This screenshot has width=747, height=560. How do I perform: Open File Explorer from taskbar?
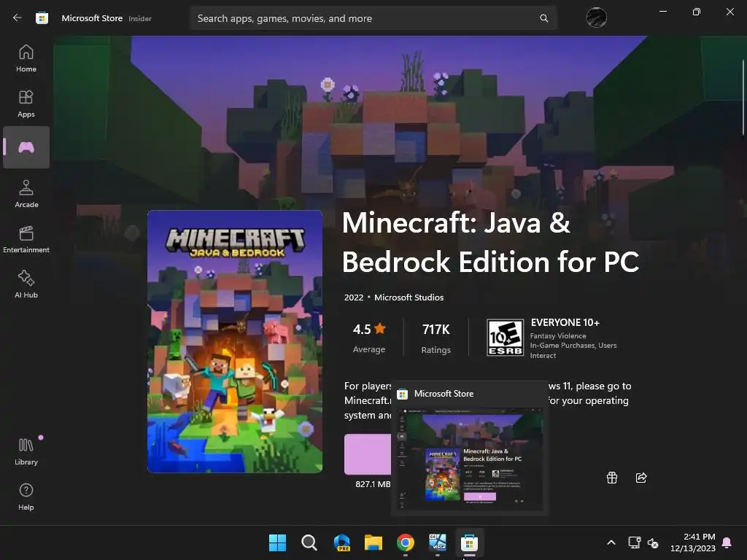pos(373,542)
